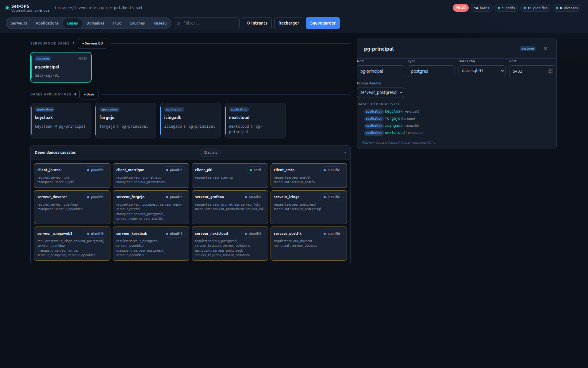Open the Domaines tab
Viewport: 588px width, 368px height.
point(95,23)
